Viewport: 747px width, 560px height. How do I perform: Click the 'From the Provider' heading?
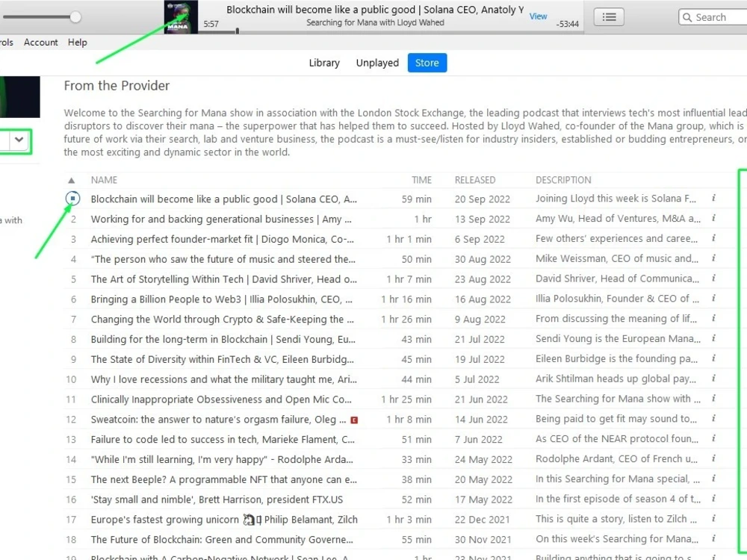point(117,86)
